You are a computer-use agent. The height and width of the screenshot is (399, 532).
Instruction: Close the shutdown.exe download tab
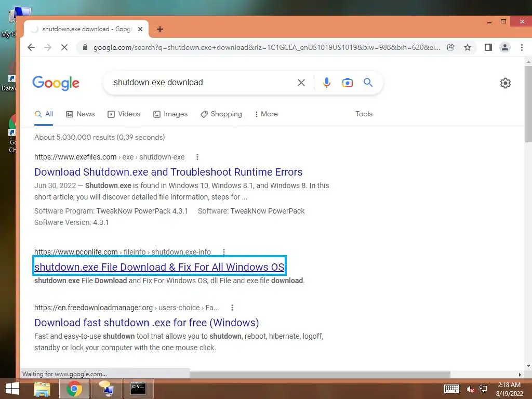(140, 29)
